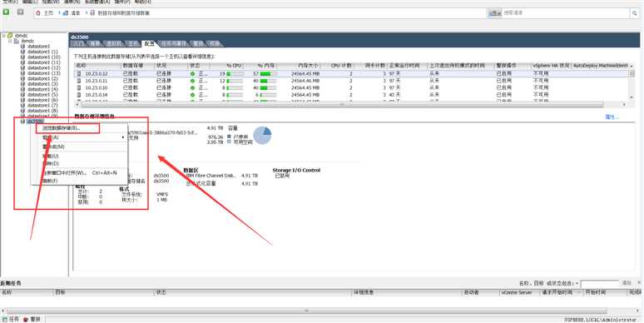Click the host table scroll down arrow
Viewport: 644px width, 323px height.
(632, 97)
